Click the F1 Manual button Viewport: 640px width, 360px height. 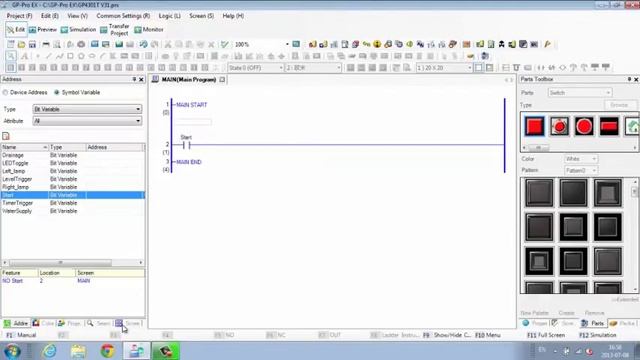tap(21, 335)
